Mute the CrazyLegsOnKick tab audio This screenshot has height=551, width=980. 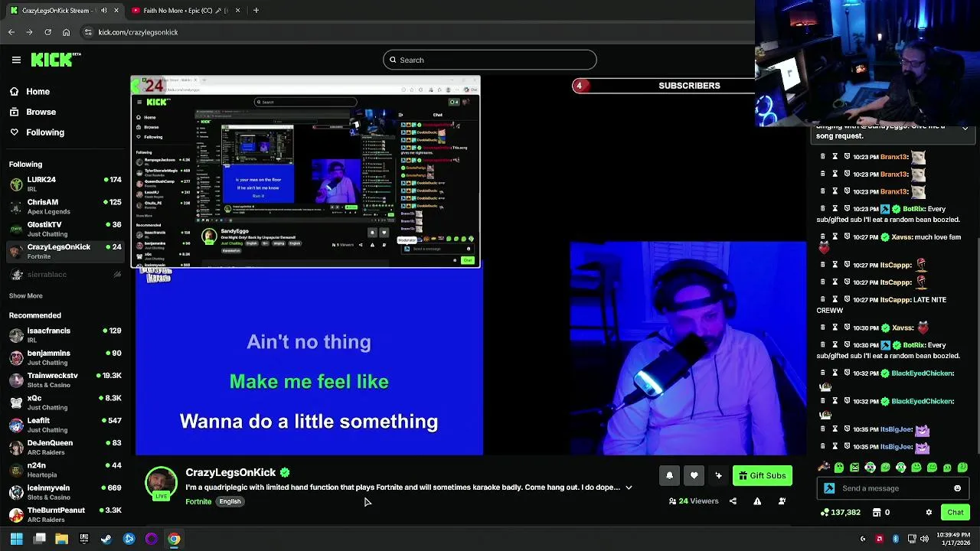point(105,11)
